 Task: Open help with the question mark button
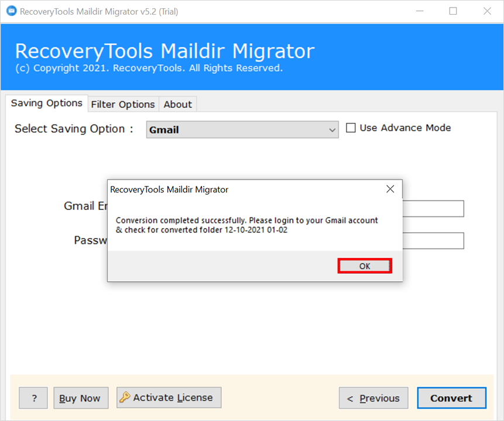(33, 398)
